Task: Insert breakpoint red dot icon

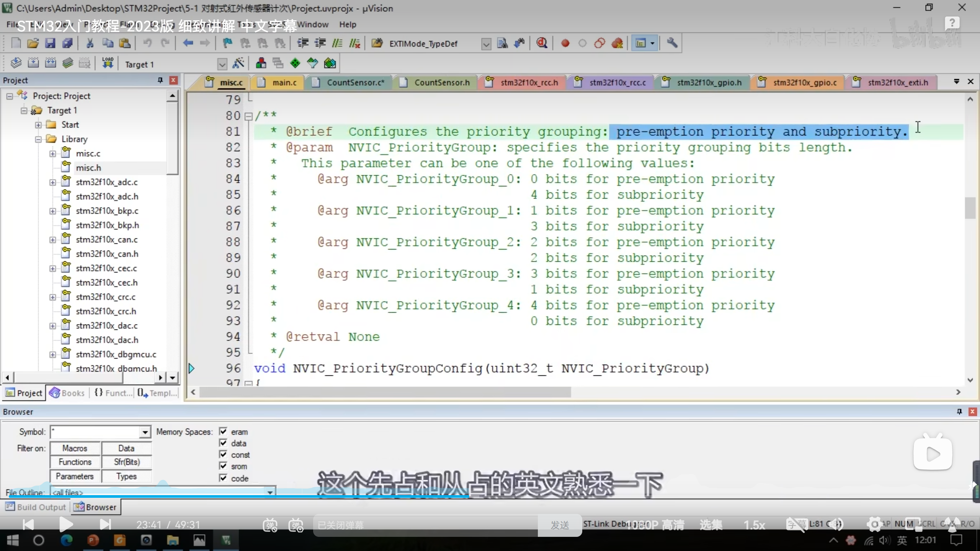Action: pyautogui.click(x=565, y=43)
